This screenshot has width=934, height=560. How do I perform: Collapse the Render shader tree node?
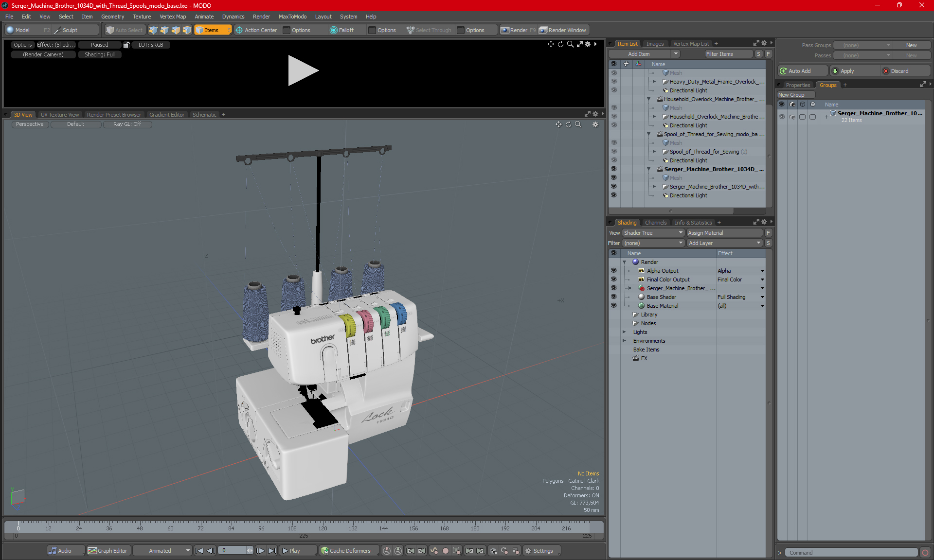click(x=625, y=262)
